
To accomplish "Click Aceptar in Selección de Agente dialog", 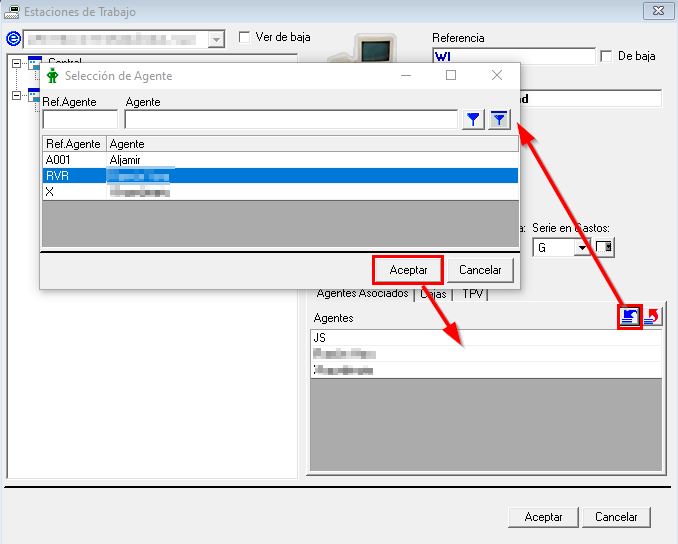I will pyautogui.click(x=408, y=270).
